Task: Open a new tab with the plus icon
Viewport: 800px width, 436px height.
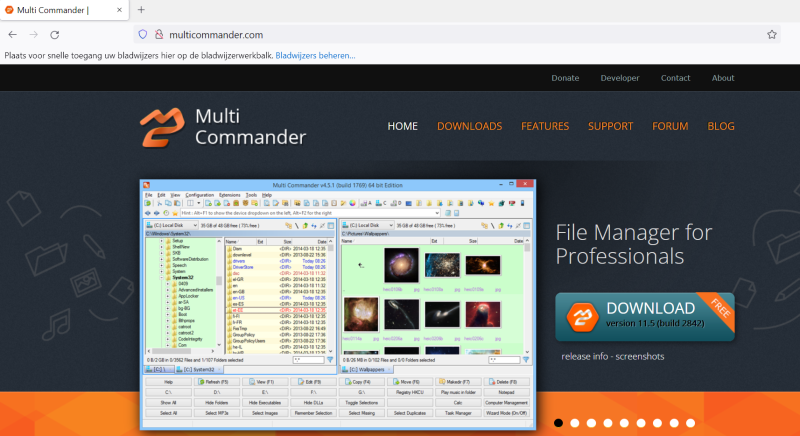Action: pos(141,10)
